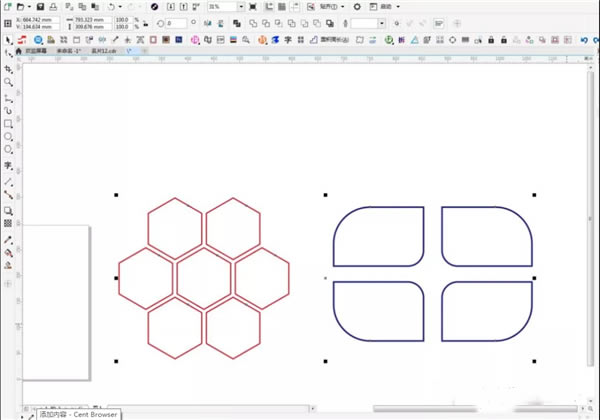Viewport: 600px width, 420px height.
Task: Toggle the show rulers button
Action: coord(269,7)
